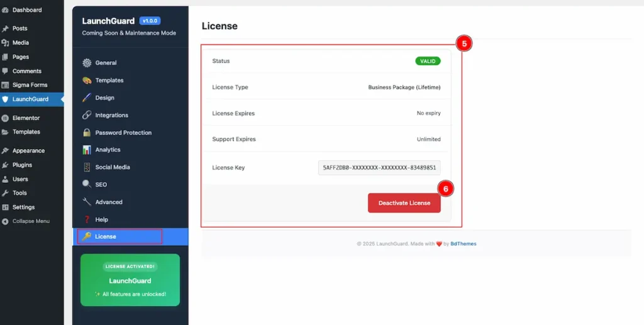Click the Deactivate License button
Viewport: 644px width, 325px height.
pos(404,203)
